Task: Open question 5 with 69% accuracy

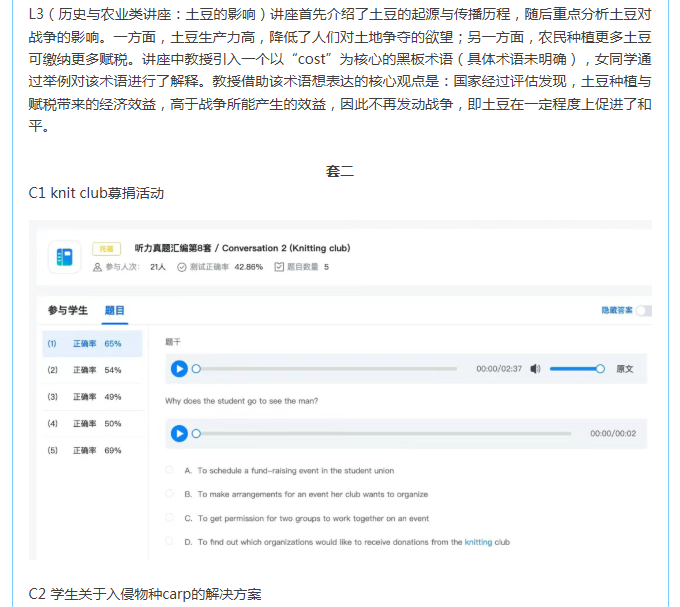Action: point(92,451)
